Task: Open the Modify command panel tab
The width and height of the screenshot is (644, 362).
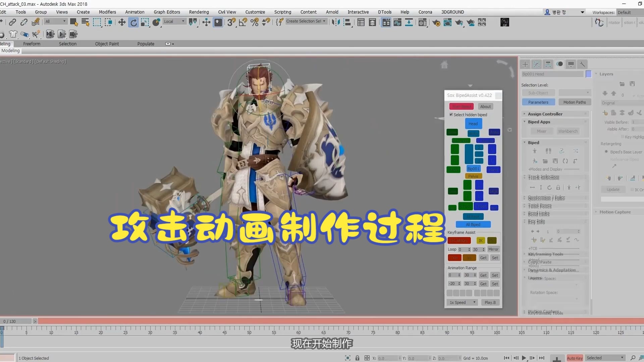Action: click(537, 64)
